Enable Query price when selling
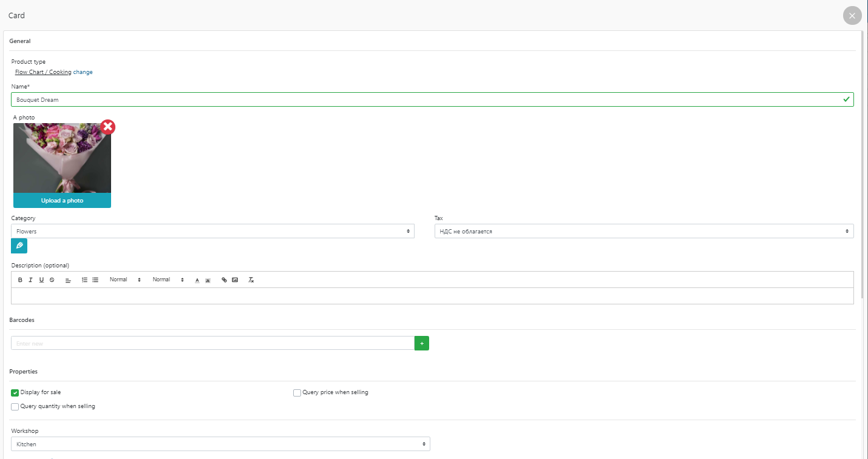 click(297, 393)
